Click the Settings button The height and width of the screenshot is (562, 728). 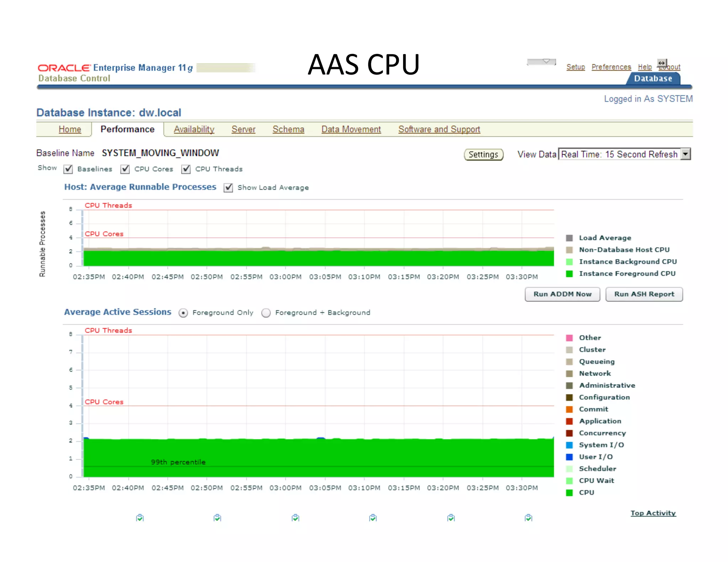(483, 155)
